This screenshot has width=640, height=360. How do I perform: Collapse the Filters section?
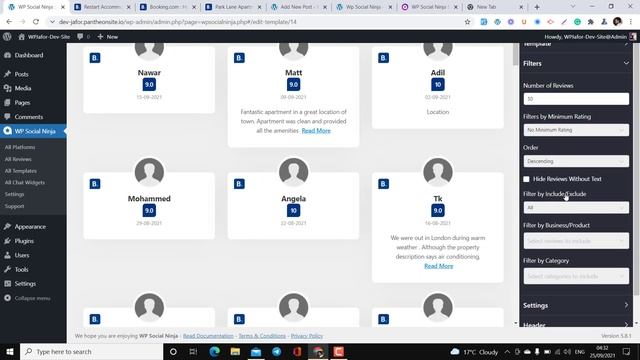pyautogui.click(x=576, y=63)
